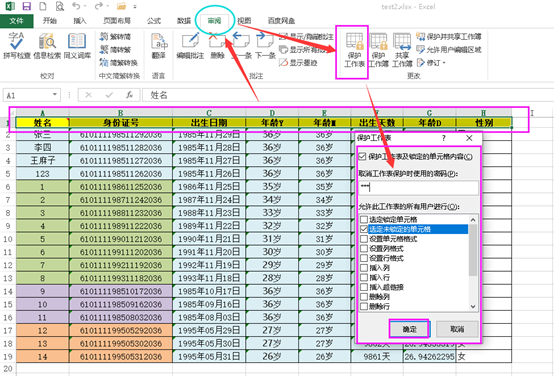Viewport: 554px width, 376px height.
Task: Check 插入超链接 option
Action: coord(364,287)
